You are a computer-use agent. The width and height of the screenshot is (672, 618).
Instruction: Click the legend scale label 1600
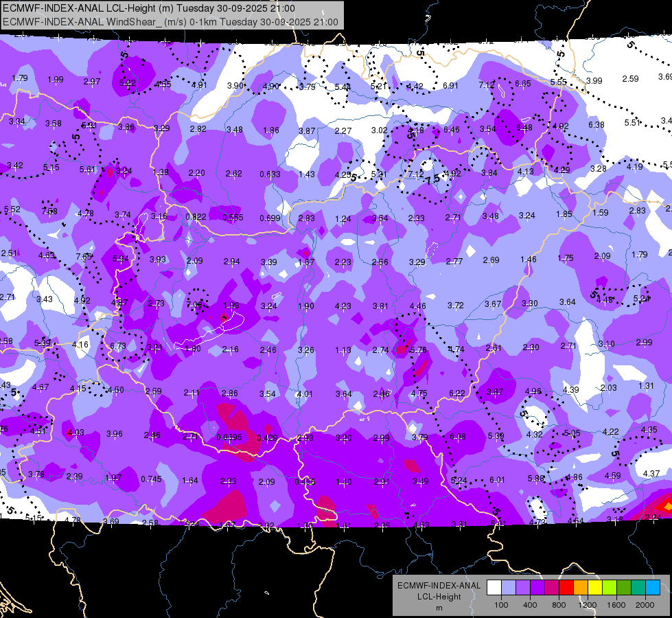pyautogui.click(x=616, y=605)
